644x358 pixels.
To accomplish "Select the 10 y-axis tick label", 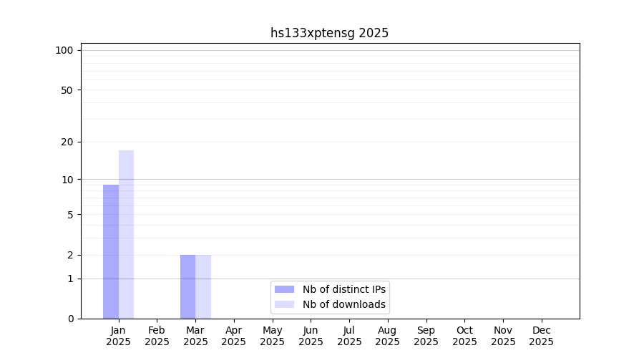I will [67, 180].
